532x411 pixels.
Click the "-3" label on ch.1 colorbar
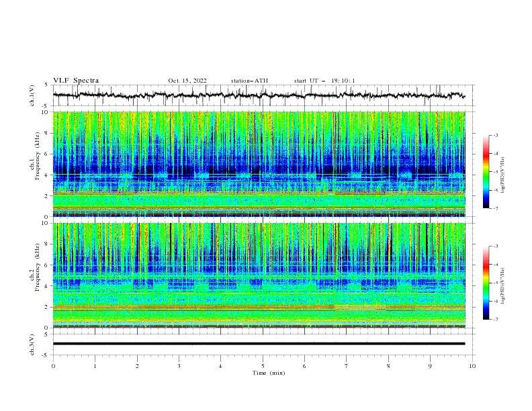click(x=496, y=135)
